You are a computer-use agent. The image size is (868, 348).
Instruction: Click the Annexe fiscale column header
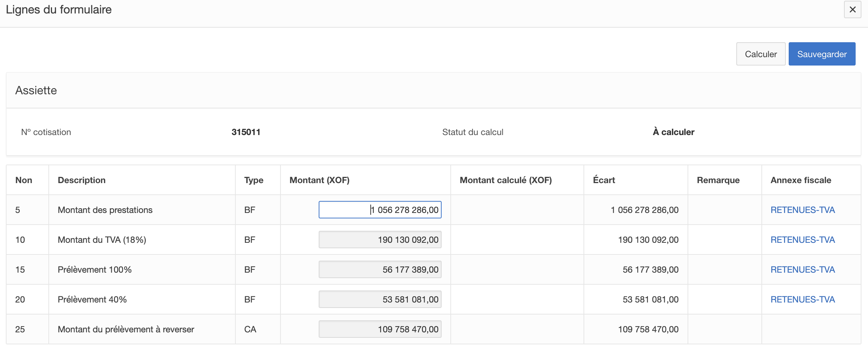click(800, 180)
